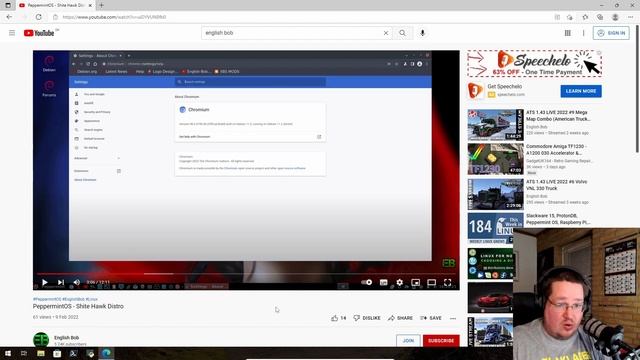The width and height of the screenshot is (640, 360).
Task: Open Microsoft Store from taskbar
Action: [x=57, y=353]
